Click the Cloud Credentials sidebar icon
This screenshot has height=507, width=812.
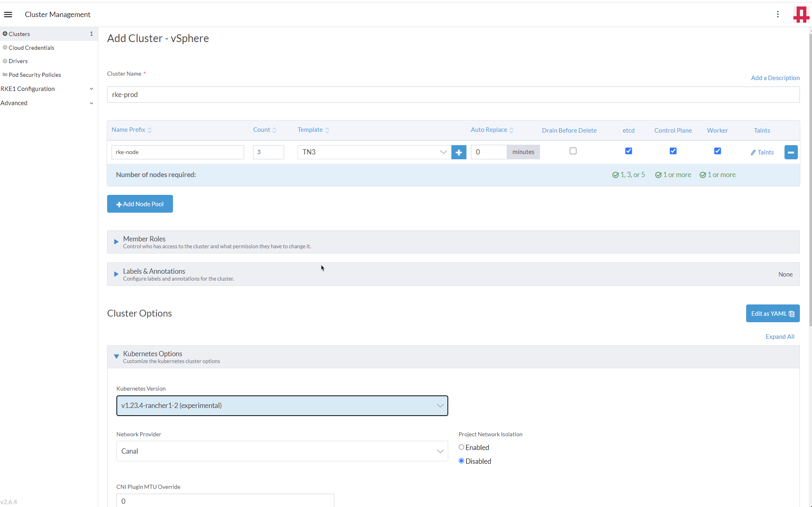(x=5, y=48)
